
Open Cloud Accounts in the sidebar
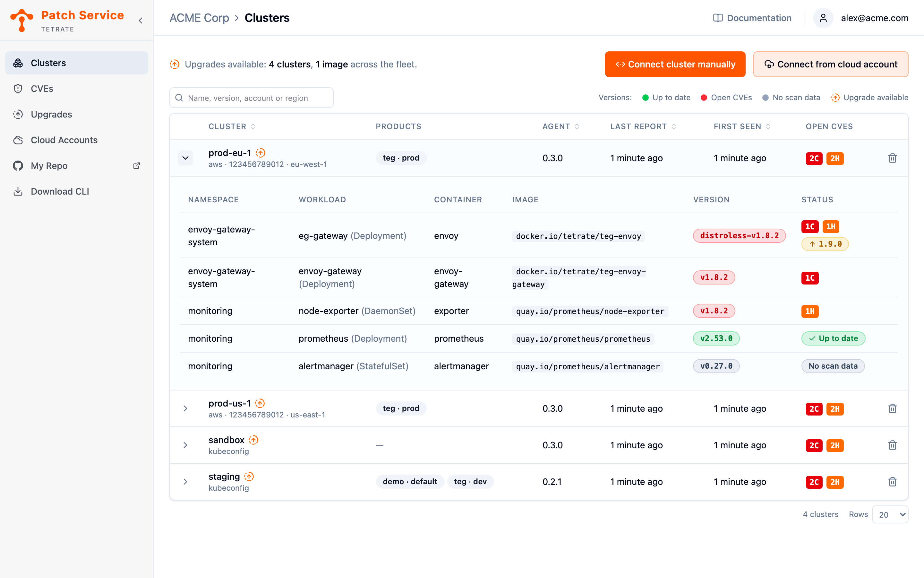[76, 140]
